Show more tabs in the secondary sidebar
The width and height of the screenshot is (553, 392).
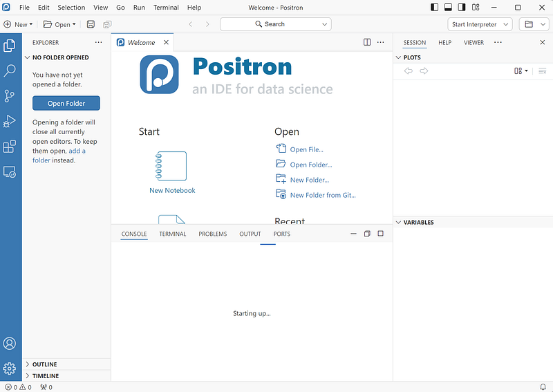tap(498, 42)
